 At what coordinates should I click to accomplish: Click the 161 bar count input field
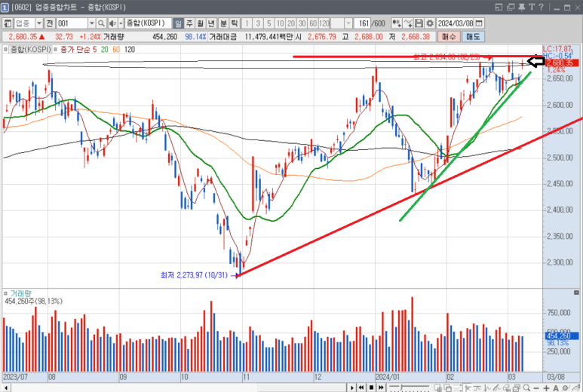(362, 23)
